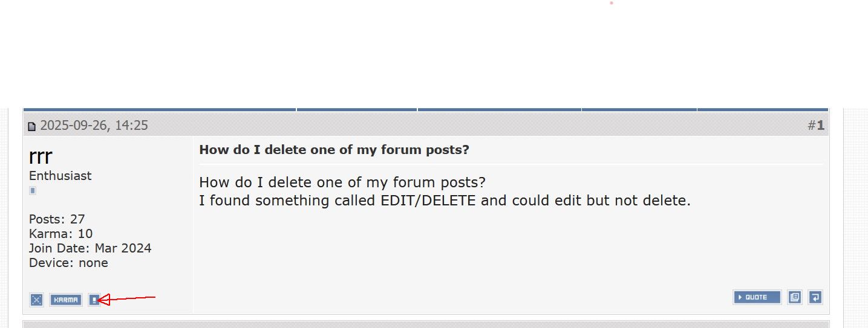Image resolution: width=868 pixels, height=328 pixels.
Task: Click the karma reputation bar under Enthusiast
Action: click(x=33, y=191)
